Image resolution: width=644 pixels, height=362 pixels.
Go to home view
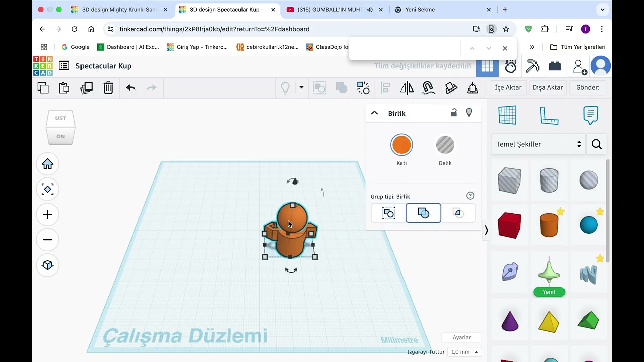[x=48, y=164]
